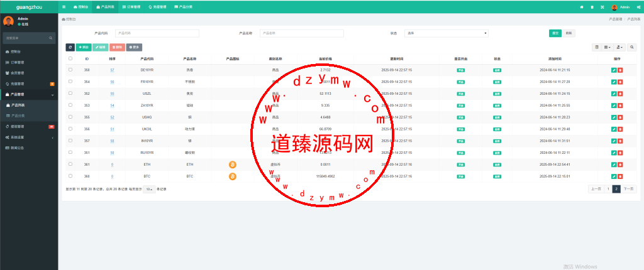Click the red delete icon in ETH row
Image resolution: width=644 pixels, height=270 pixels.
[x=620, y=165]
